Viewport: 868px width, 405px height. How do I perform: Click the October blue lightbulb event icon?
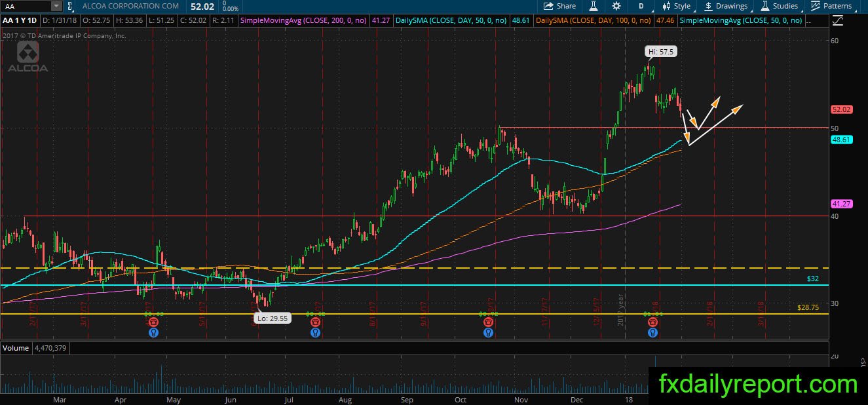[x=488, y=332]
